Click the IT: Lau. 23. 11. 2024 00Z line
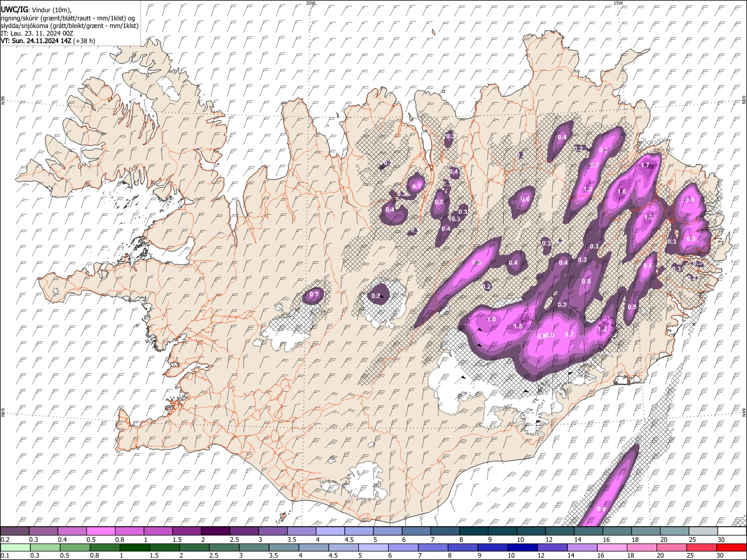 point(37,33)
